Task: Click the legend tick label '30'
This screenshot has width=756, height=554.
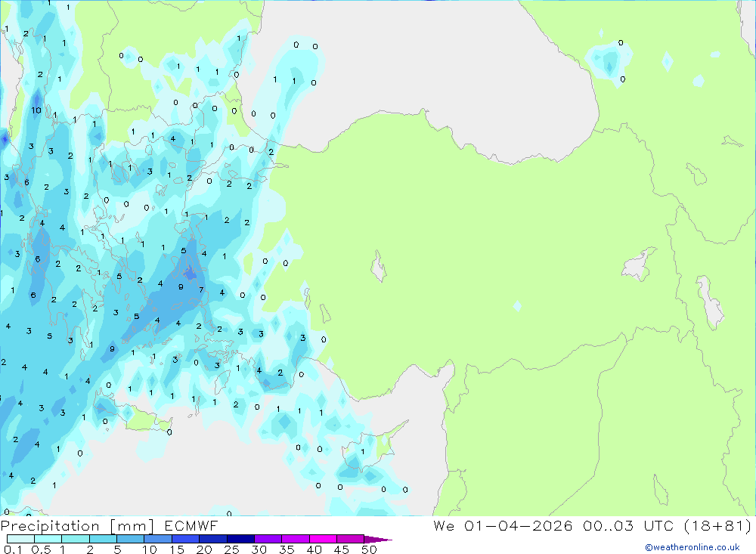Action: tap(259, 549)
